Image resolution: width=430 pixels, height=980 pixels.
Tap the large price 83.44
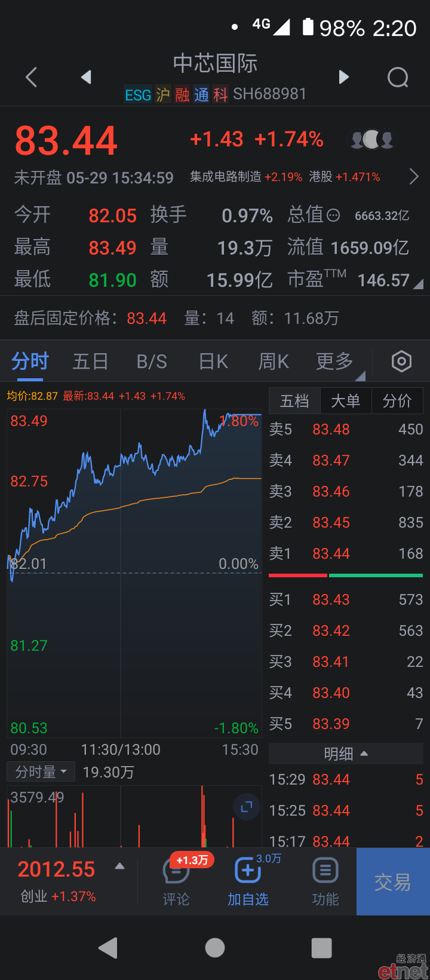66,142
